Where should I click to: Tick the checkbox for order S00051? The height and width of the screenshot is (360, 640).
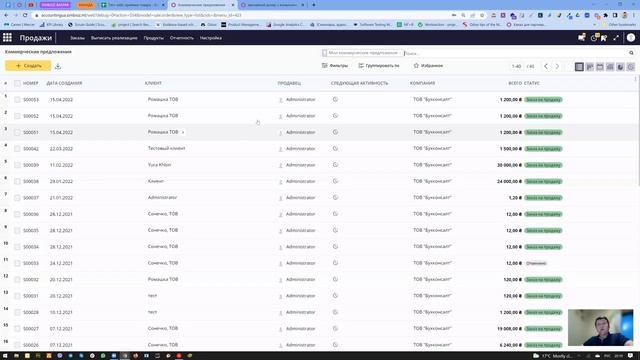pos(17,132)
